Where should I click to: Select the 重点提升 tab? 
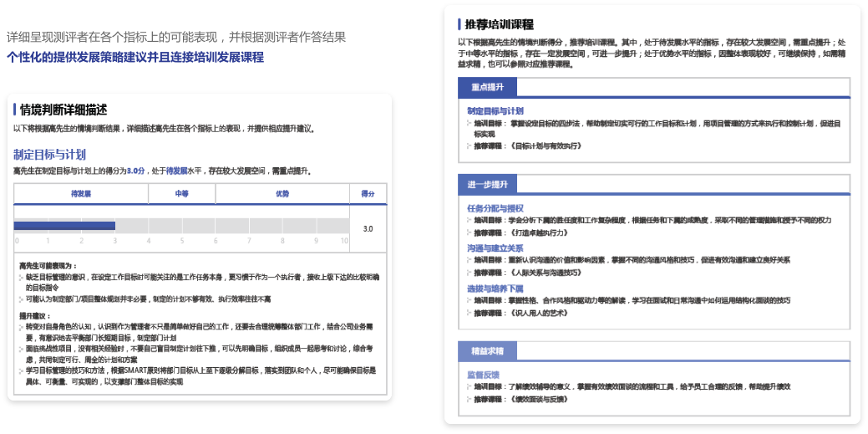tap(487, 88)
